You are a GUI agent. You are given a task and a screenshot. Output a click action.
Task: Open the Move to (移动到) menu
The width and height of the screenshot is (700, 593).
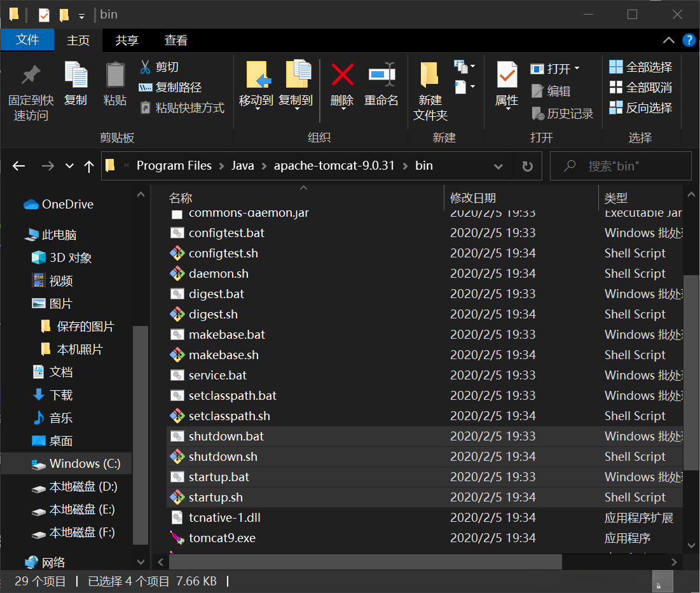point(256,85)
